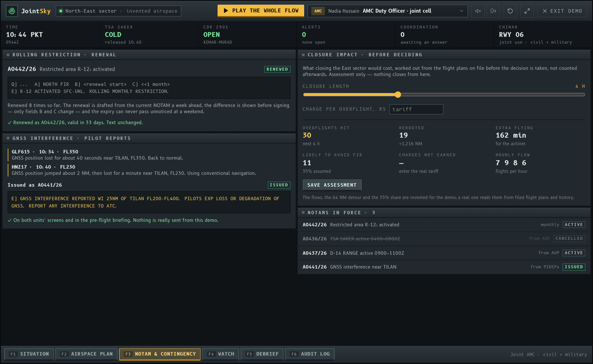Select the A0437/26 D-14 RANGE row
The width and height of the screenshot is (593, 364).
(444, 253)
